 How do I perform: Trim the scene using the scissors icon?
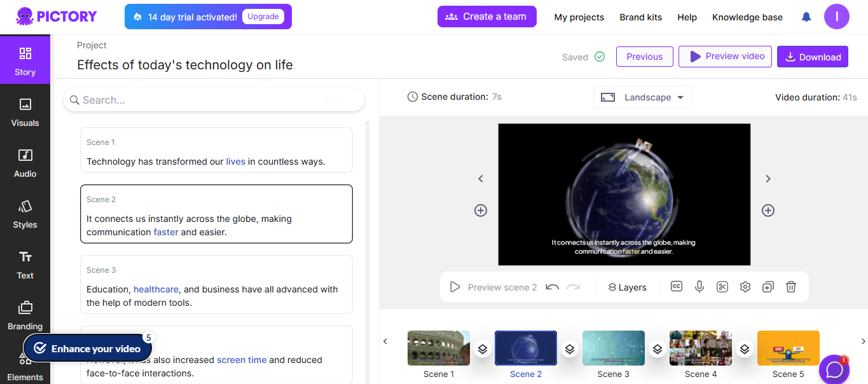coord(722,287)
